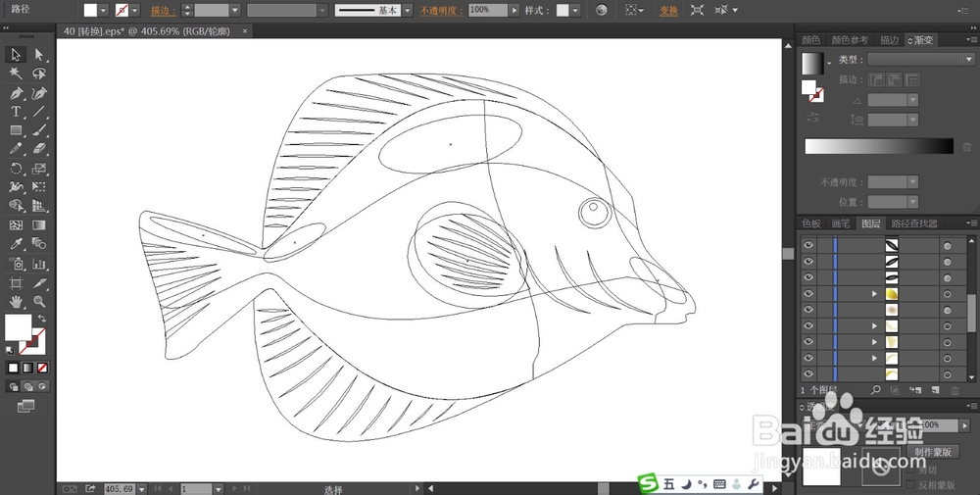Click the 制作蒙版 button
980x495 pixels.
click(933, 451)
